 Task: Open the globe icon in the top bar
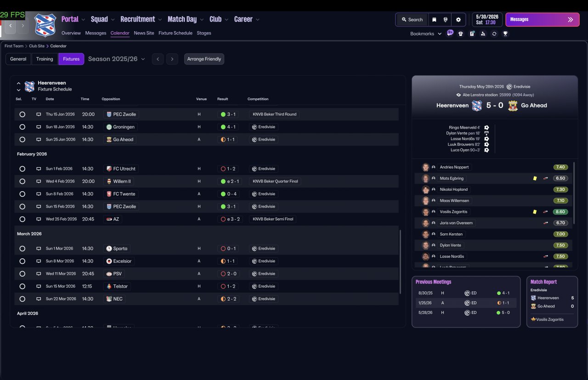pos(446,20)
